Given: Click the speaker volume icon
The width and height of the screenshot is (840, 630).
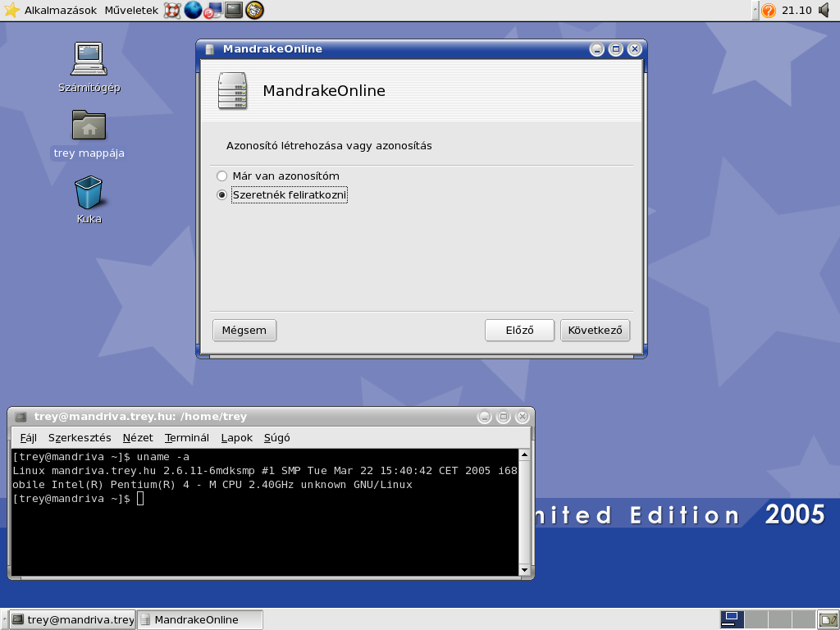Looking at the screenshot, I should (x=825, y=10).
